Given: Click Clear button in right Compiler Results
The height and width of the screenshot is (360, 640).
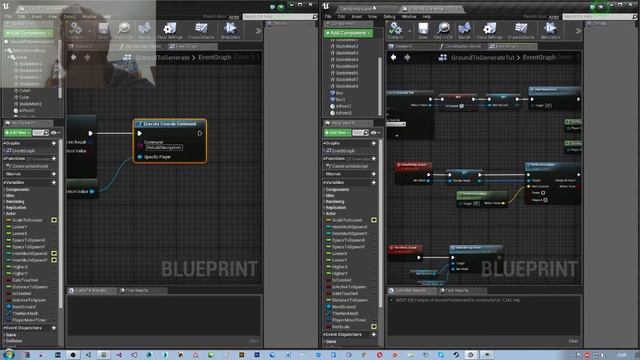Looking at the screenshot, I should coord(573,341).
